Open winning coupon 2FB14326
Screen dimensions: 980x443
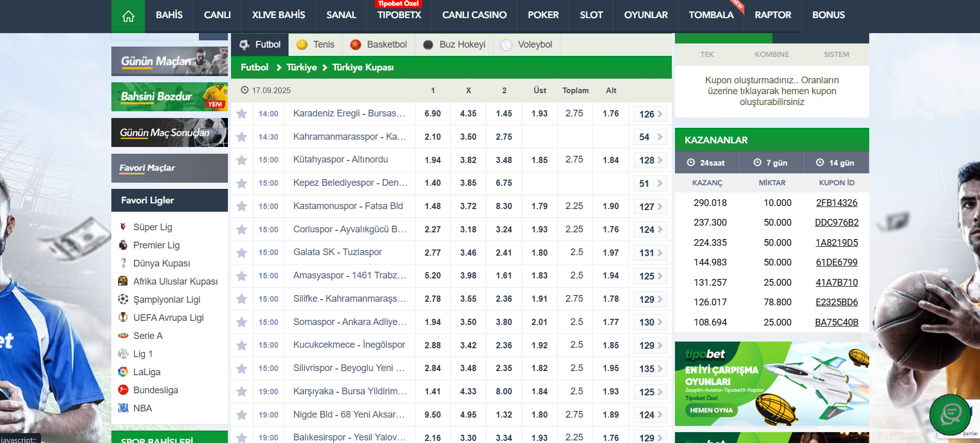(x=836, y=203)
